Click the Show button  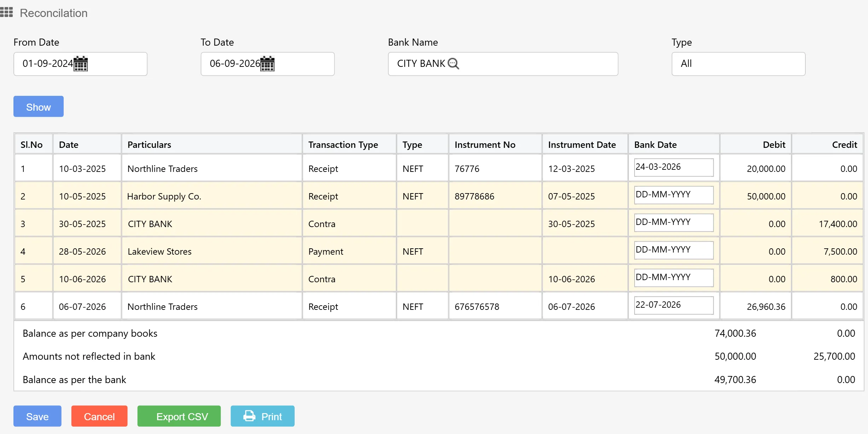point(39,106)
